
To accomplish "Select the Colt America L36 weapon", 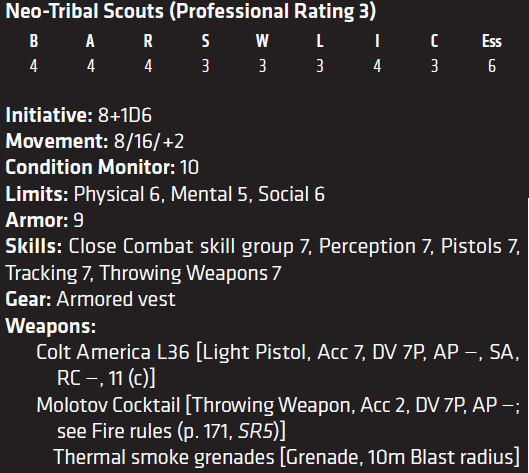I will 278,365.
